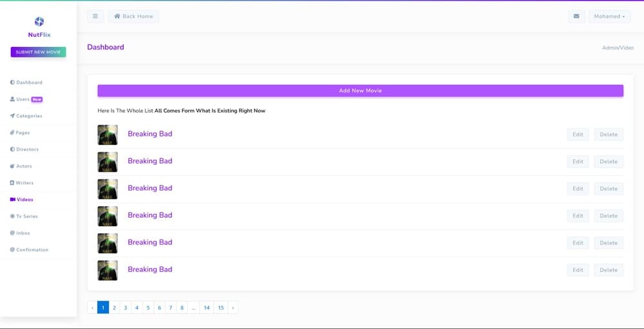The height and width of the screenshot is (329, 644).
Task: Select current pagination page 1
Action: click(x=103, y=308)
